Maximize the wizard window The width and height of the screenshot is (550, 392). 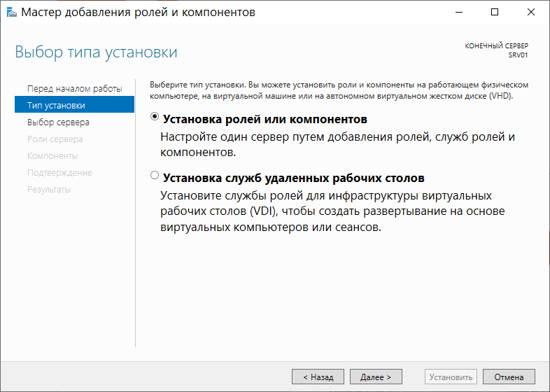point(495,13)
